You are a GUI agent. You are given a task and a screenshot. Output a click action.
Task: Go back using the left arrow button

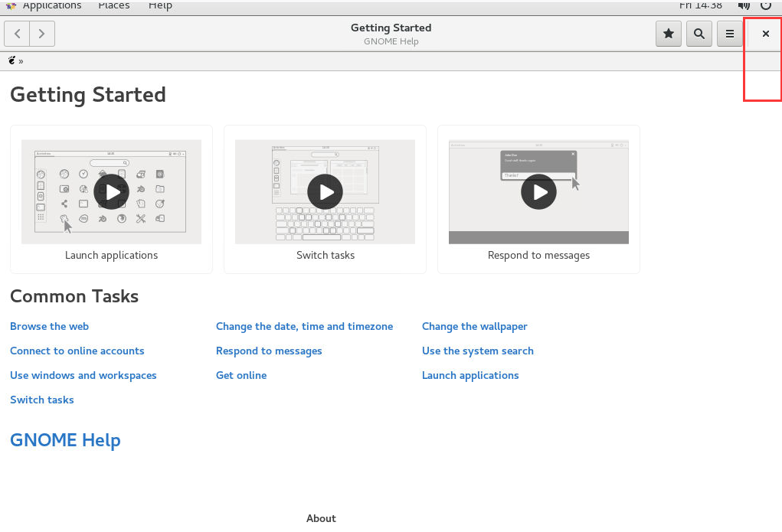pyautogui.click(x=17, y=34)
